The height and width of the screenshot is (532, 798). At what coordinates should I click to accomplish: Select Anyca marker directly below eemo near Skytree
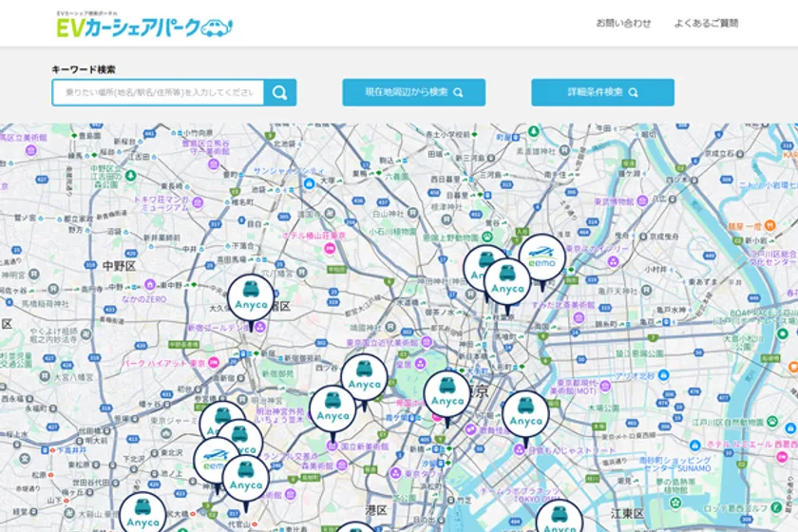coord(507,281)
